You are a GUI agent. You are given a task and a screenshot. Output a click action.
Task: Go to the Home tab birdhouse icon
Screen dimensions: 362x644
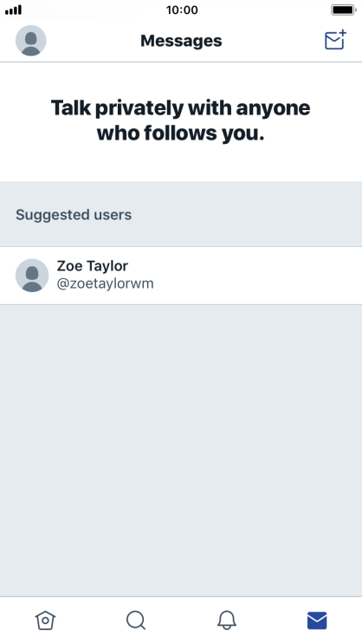(x=45, y=621)
